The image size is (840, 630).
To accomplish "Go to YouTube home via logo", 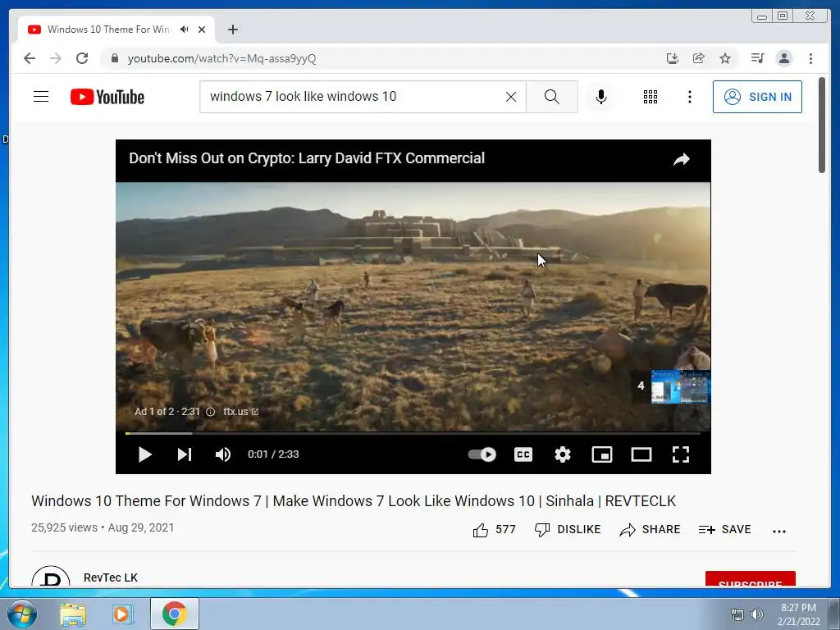I will point(107,97).
